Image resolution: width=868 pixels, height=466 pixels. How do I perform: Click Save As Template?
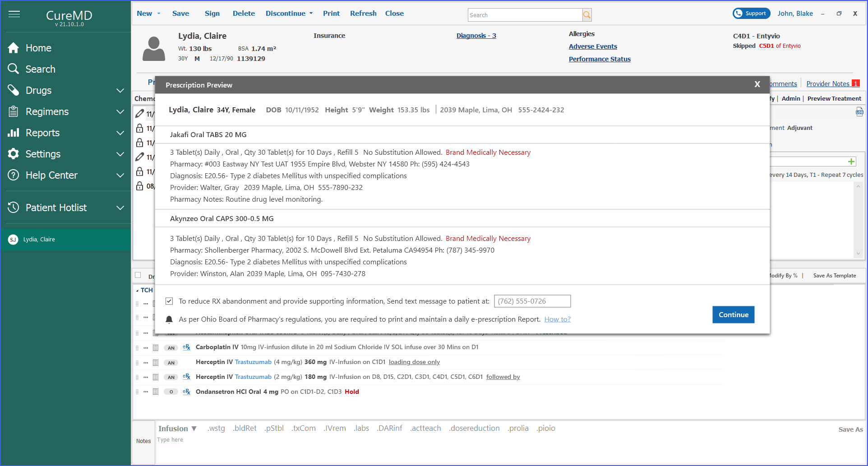click(835, 276)
